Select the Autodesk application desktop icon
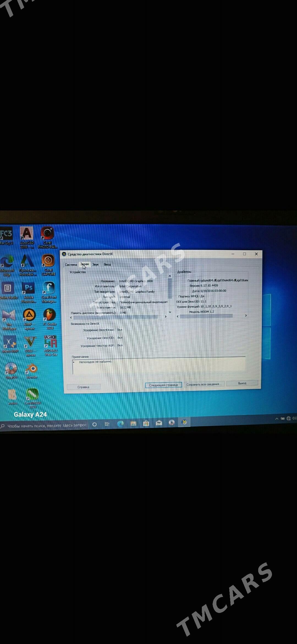This screenshot has width=297, height=644. (28, 265)
